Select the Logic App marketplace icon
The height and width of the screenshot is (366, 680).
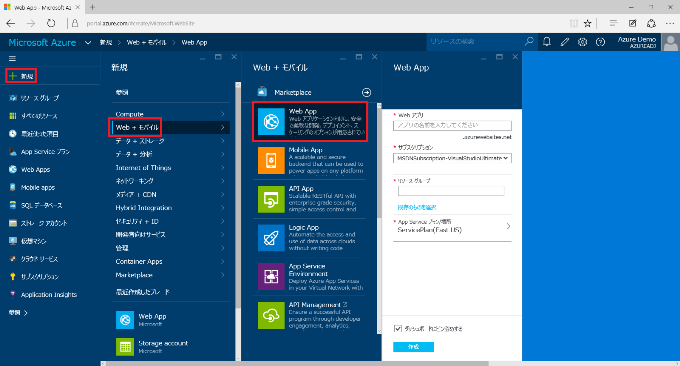pos(271,238)
